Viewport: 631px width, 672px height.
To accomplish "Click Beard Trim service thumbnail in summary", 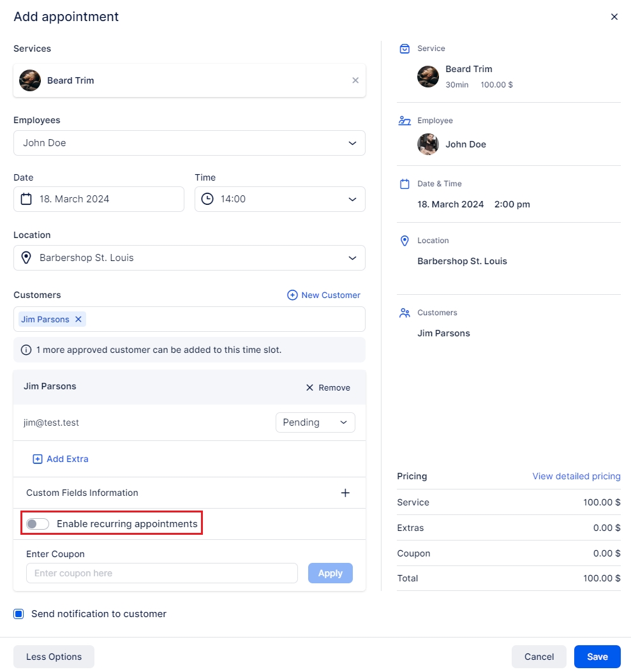I will point(427,77).
